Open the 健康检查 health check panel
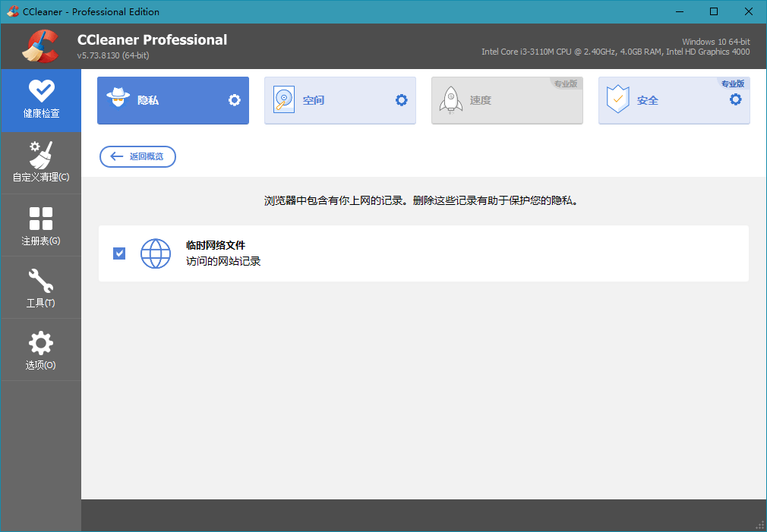This screenshot has width=767, height=532. click(x=41, y=100)
